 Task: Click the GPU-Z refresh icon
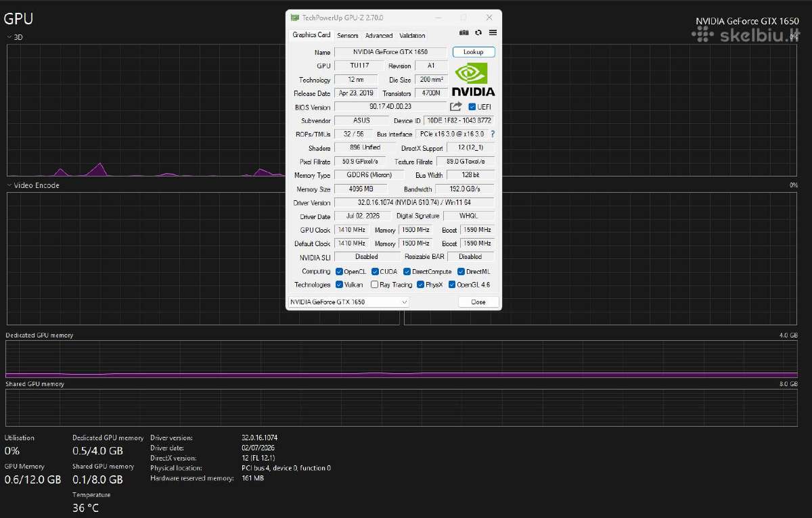(x=478, y=32)
